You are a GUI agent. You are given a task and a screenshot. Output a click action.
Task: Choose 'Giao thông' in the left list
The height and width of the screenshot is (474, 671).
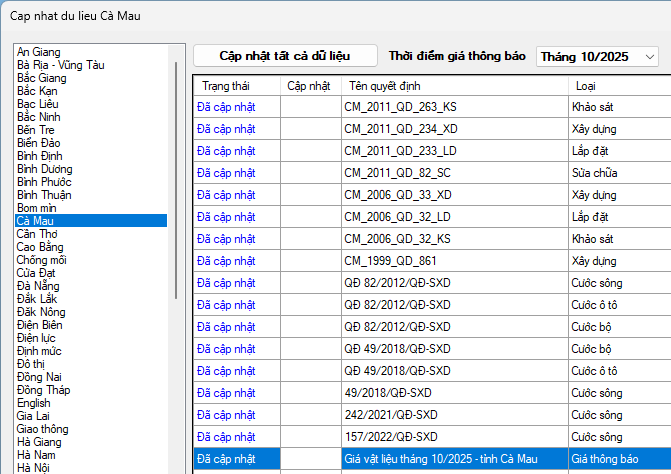click(x=44, y=428)
